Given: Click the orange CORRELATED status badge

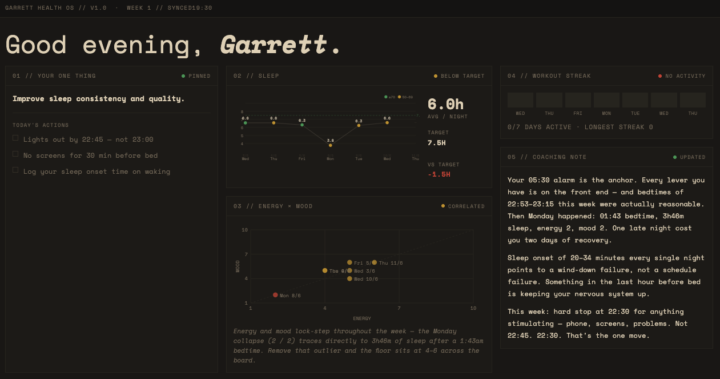Looking at the screenshot, I should coord(463,206).
